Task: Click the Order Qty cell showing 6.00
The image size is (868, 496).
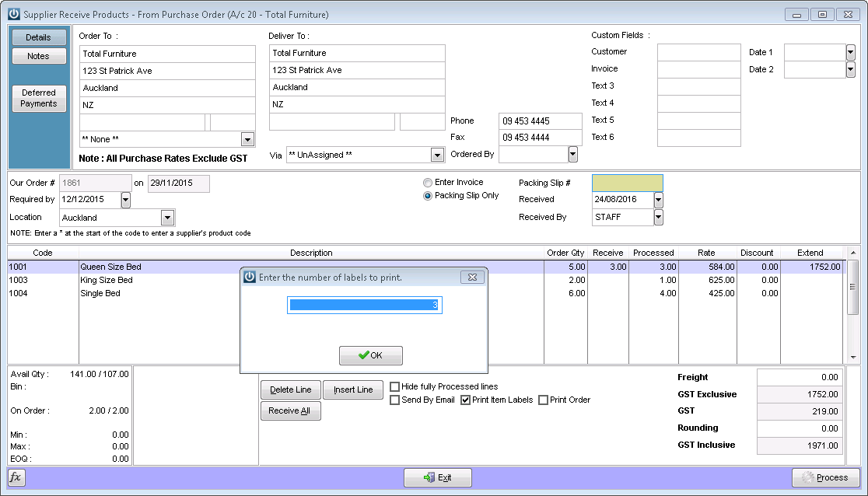Action: pos(565,293)
